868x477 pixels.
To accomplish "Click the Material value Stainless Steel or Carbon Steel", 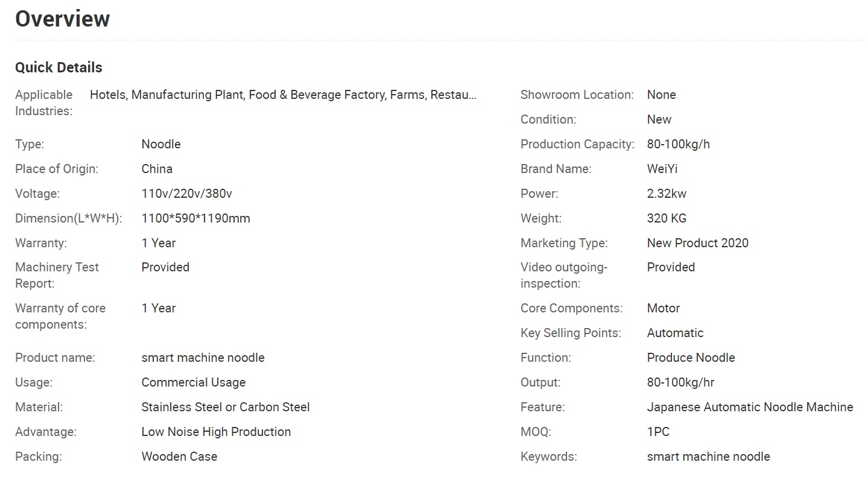I will [x=226, y=407].
